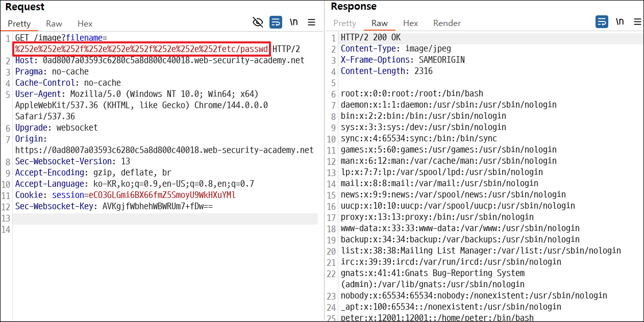This screenshot has width=644, height=322.
Task: Click the Host header line
Action: [160, 60]
